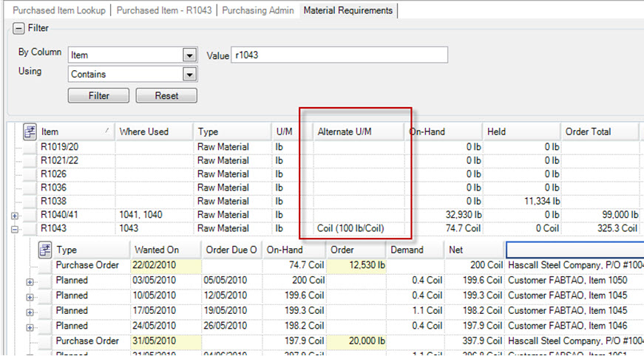Screen dimensions: 644x356
Task: Open the By Column dropdown arrow
Action: (189, 55)
